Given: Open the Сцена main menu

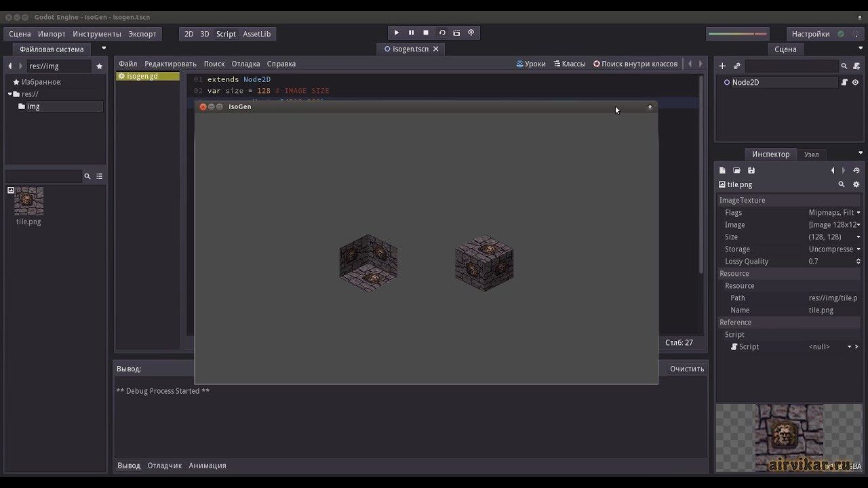Looking at the screenshot, I should (x=20, y=34).
